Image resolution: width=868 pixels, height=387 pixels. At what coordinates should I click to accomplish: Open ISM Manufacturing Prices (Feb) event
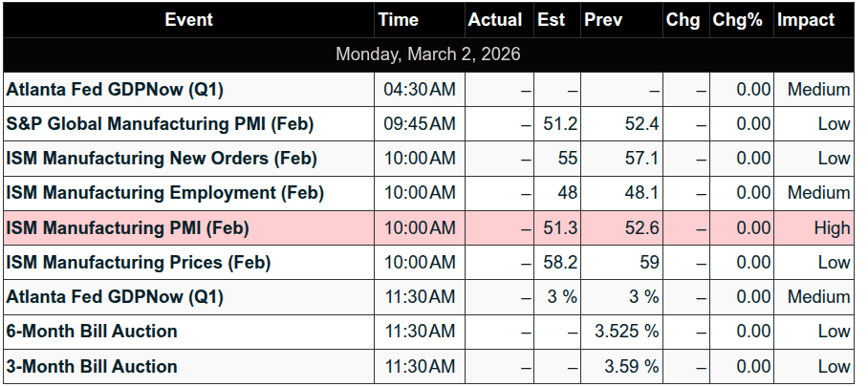coord(139,262)
